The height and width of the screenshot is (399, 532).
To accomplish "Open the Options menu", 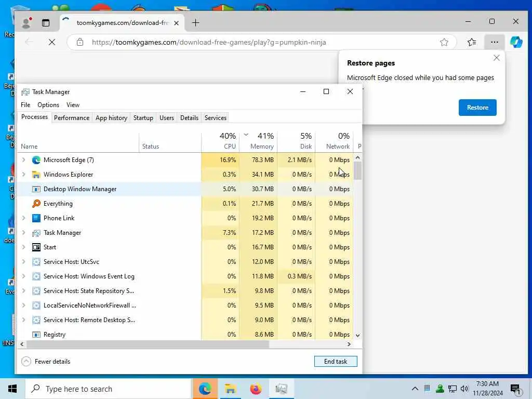I will (x=48, y=105).
